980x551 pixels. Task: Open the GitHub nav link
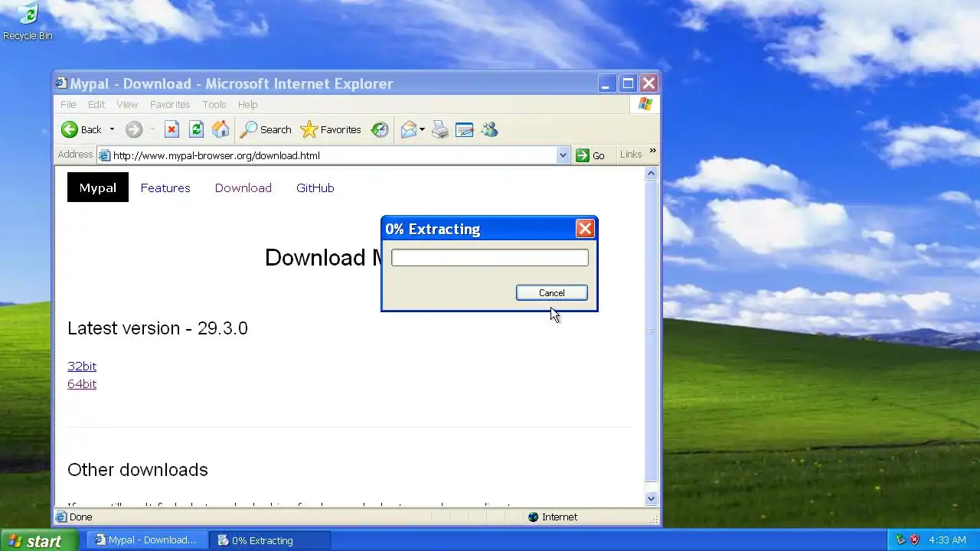[315, 187]
